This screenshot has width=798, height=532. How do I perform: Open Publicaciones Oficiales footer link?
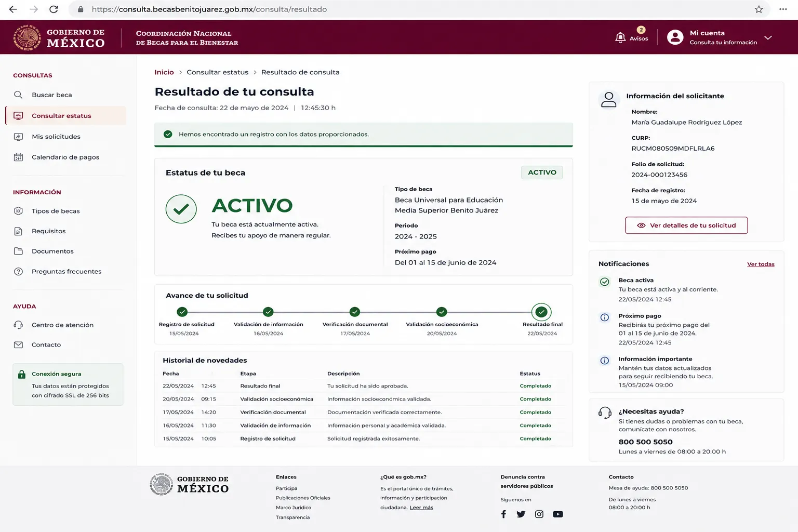[x=303, y=498]
